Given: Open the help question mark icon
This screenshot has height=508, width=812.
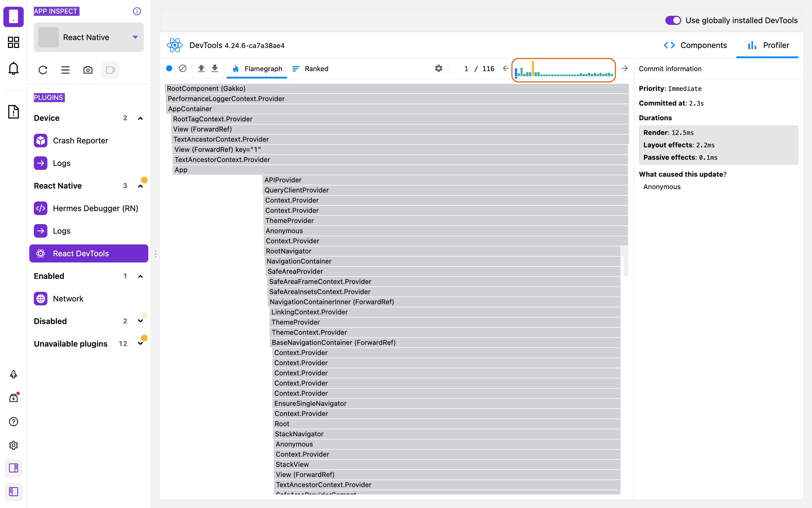Looking at the screenshot, I should [14, 422].
